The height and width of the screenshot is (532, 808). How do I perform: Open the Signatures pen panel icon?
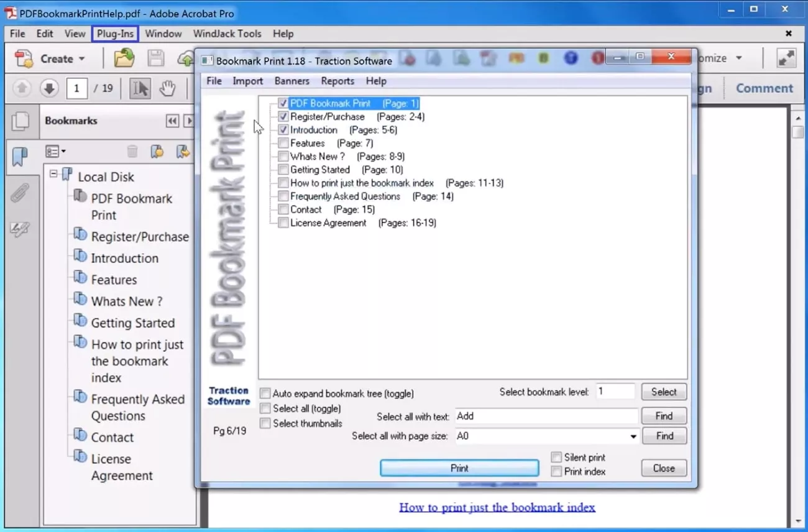tap(20, 229)
